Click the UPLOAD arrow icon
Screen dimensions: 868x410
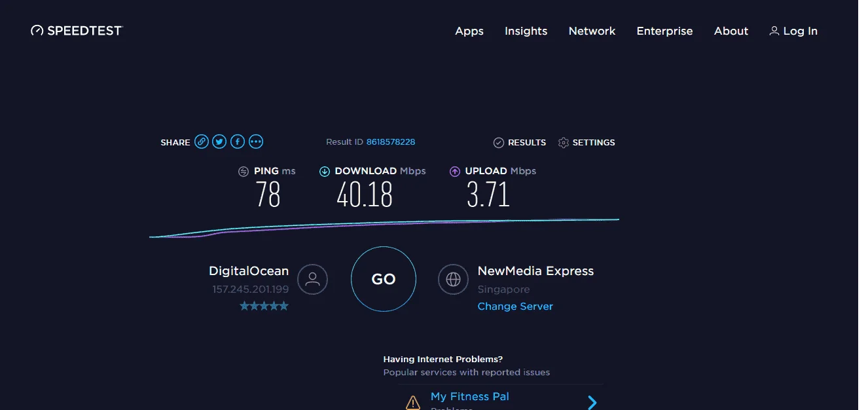click(x=455, y=172)
